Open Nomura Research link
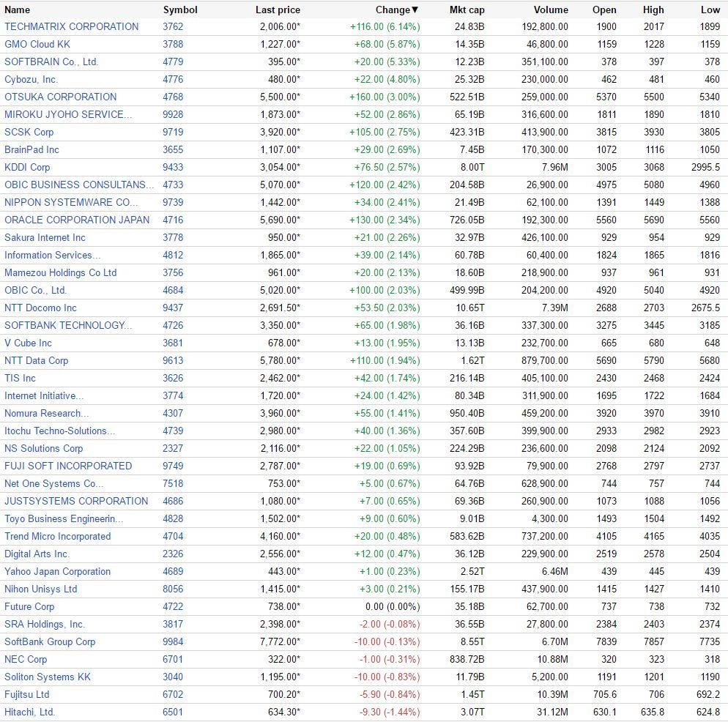 point(46,414)
